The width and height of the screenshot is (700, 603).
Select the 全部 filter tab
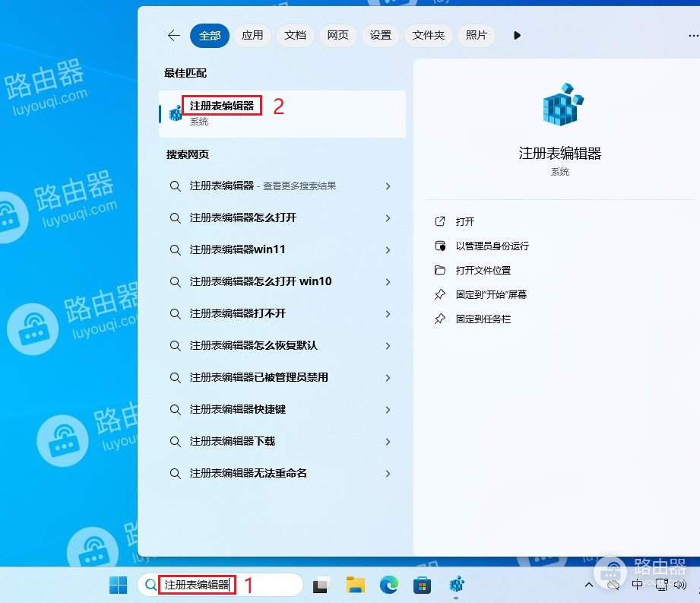tap(209, 35)
